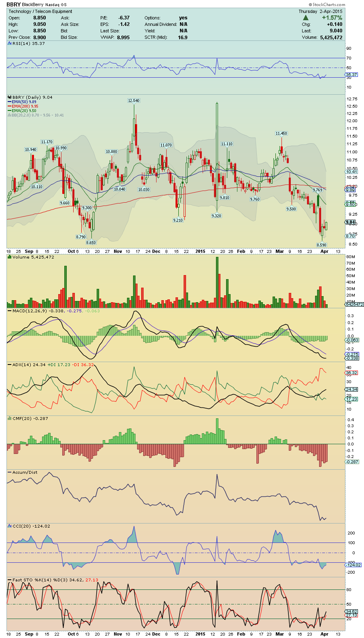Click the BBRY (Daily) 9.04 chart label

point(32,97)
